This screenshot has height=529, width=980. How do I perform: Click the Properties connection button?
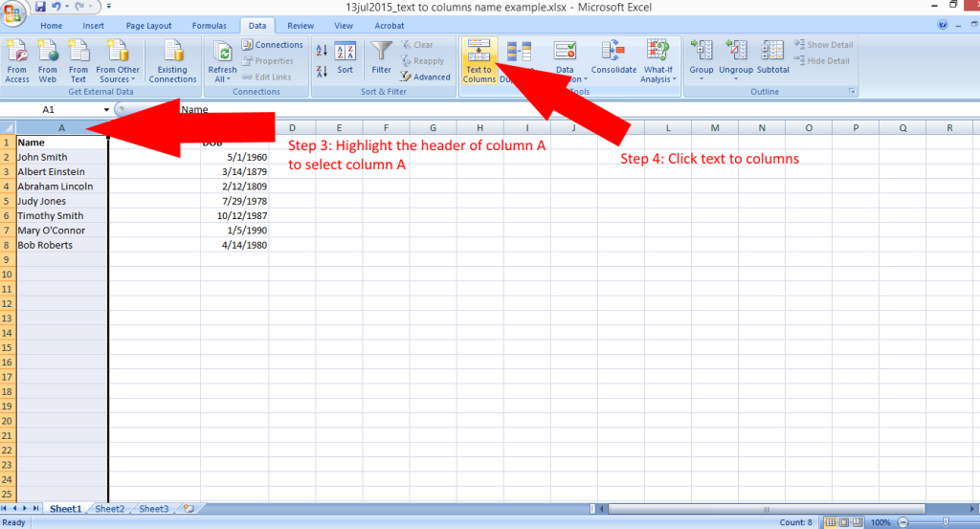[268, 60]
